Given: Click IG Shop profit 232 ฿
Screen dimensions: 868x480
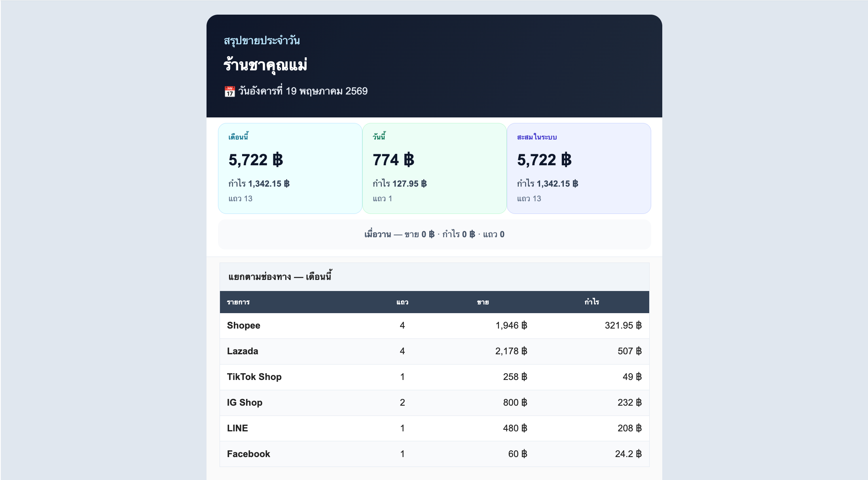Looking at the screenshot, I should pyautogui.click(x=629, y=403).
